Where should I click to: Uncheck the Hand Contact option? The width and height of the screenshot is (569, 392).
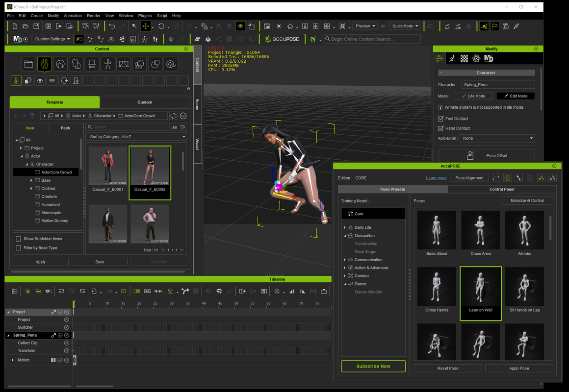[440, 128]
